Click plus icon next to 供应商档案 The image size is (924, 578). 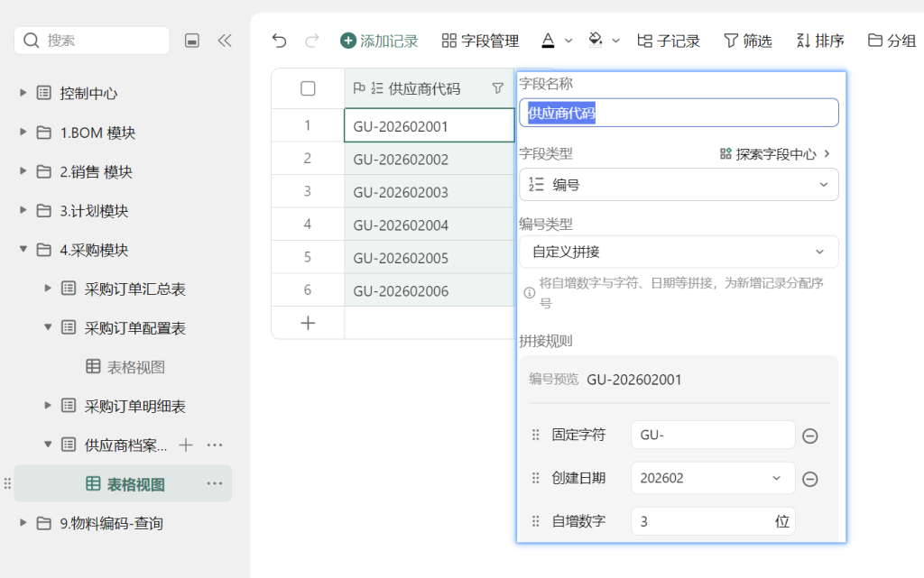click(x=186, y=445)
